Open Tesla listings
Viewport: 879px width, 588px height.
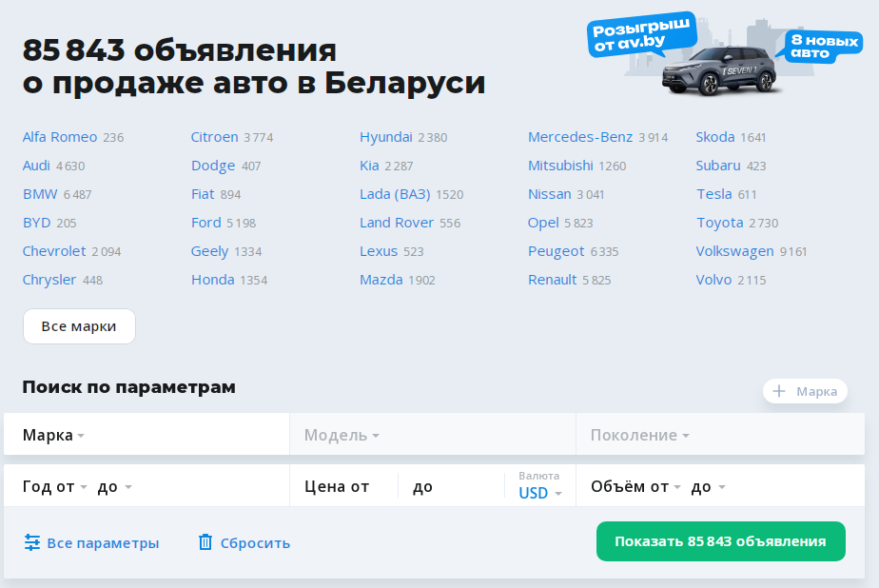714,194
